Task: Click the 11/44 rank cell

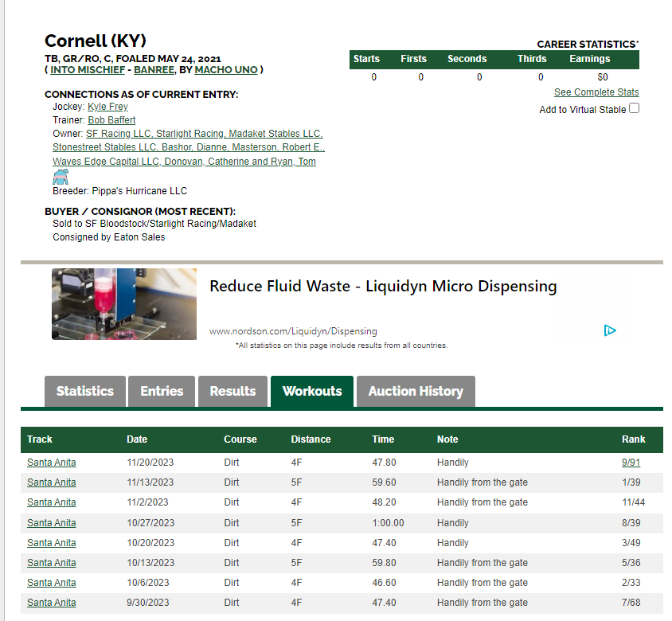Action: 634,502
